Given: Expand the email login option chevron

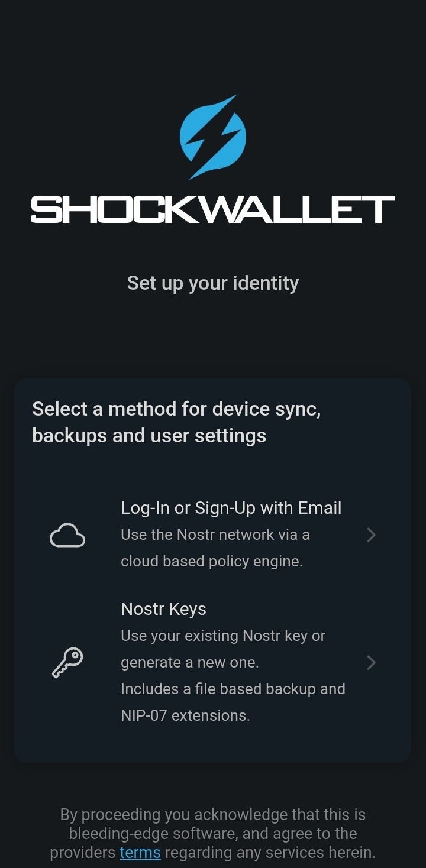Looking at the screenshot, I should point(371,535).
